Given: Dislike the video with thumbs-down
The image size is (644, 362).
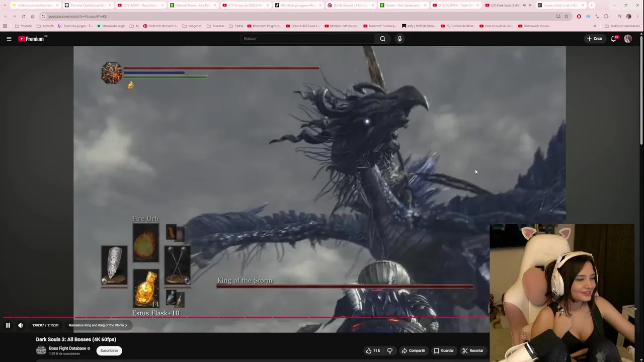Looking at the screenshot, I should pyautogui.click(x=390, y=350).
